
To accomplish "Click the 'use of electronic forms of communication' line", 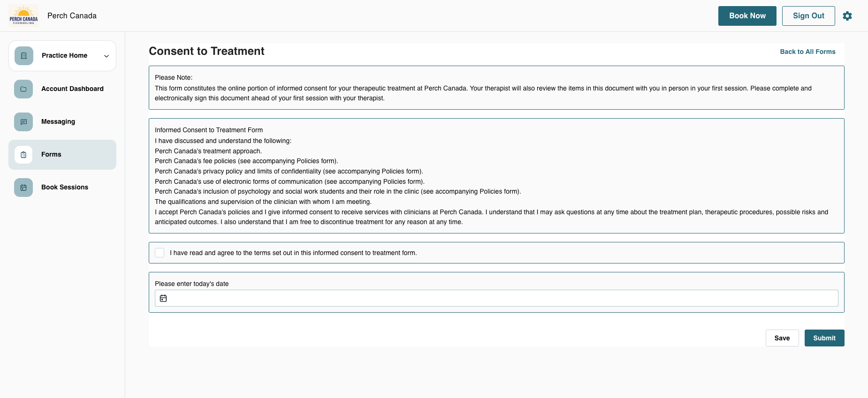I will coord(289,182).
